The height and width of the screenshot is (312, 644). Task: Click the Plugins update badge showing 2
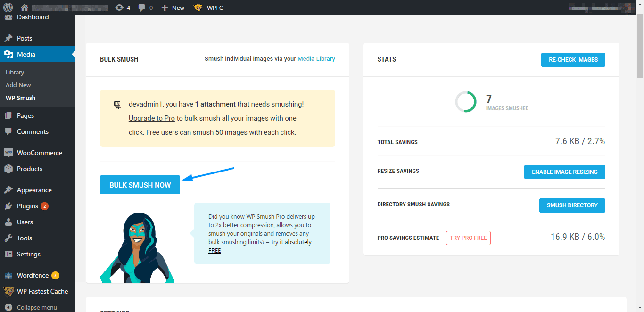pos(44,206)
